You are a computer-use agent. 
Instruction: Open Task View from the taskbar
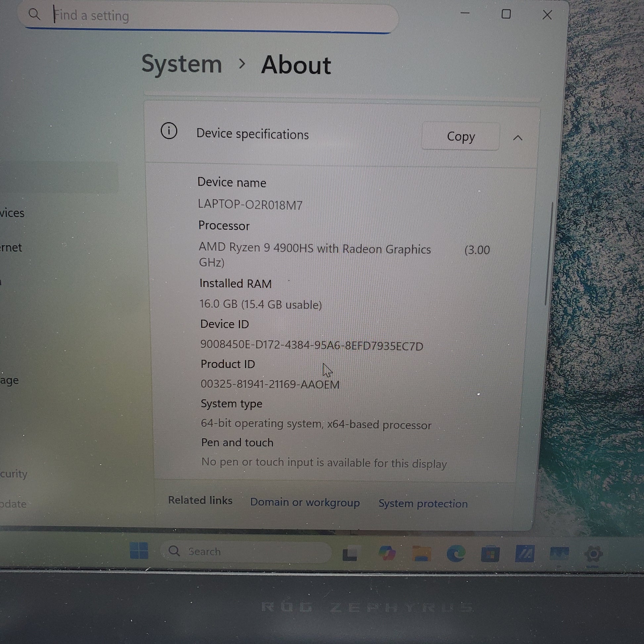click(350, 553)
